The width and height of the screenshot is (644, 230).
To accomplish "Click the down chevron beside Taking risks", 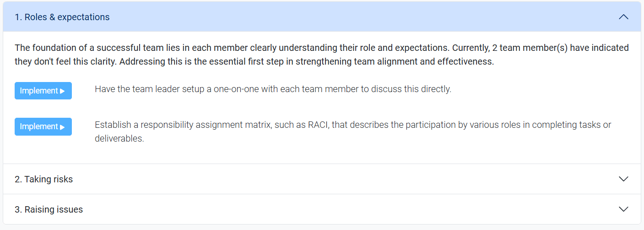I will pos(623,179).
